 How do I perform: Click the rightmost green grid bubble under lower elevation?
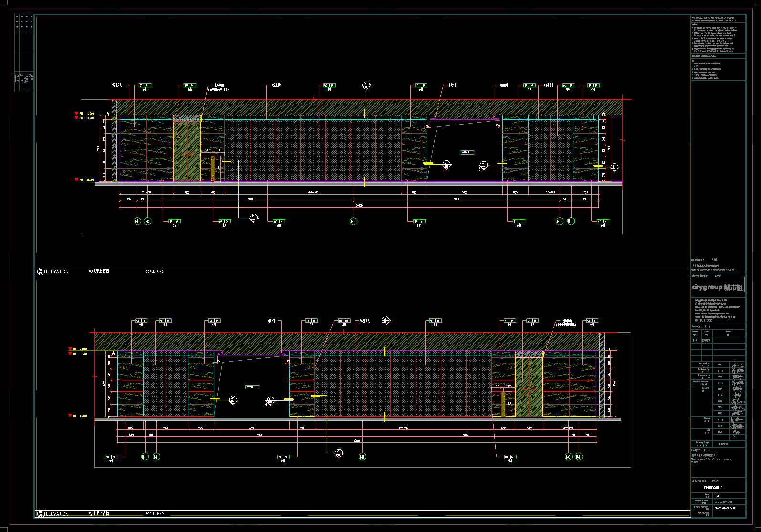(x=579, y=457)
